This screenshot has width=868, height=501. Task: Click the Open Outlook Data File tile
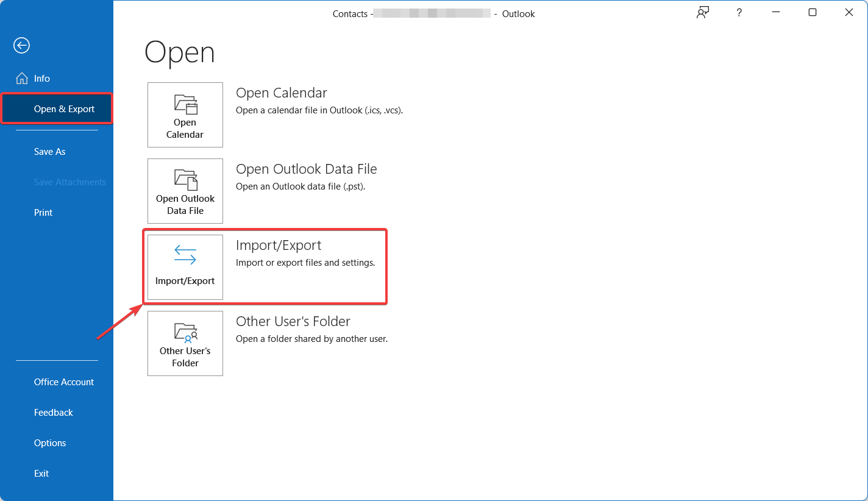point(185,191)
